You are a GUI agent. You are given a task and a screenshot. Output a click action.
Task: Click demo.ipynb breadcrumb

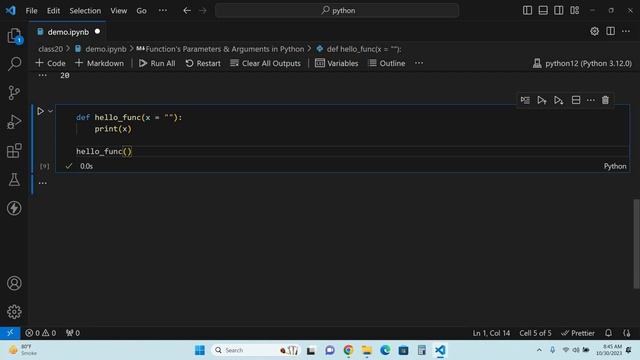[x=101, y=49]
